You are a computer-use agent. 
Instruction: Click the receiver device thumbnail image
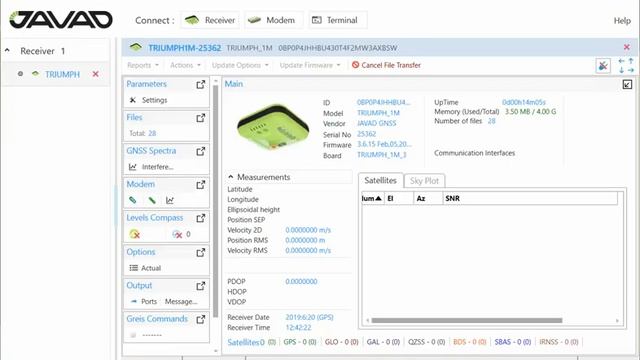point(273,127)
